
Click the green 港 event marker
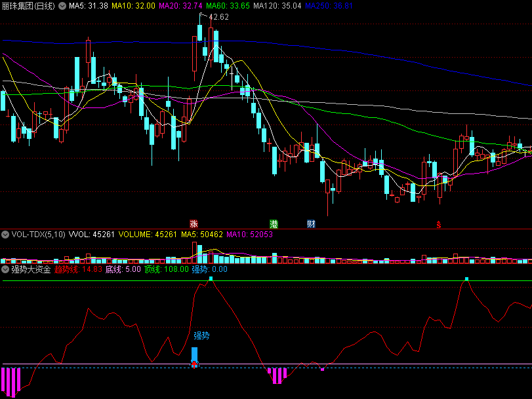click(274, 223)
